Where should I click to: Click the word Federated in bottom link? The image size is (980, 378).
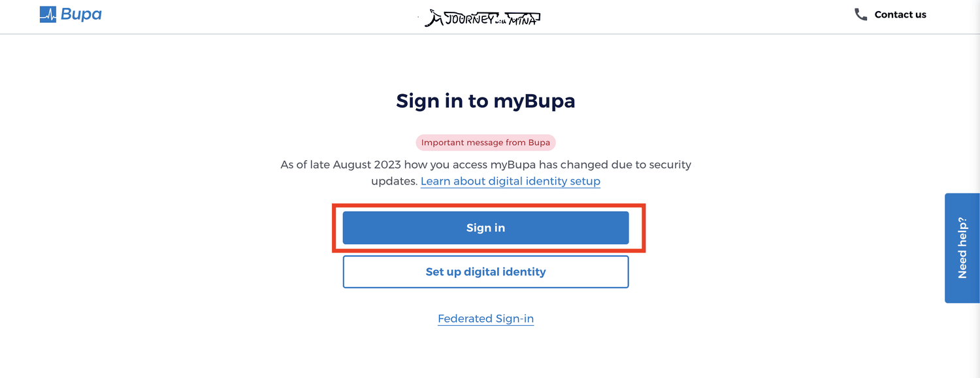(465, 318)
